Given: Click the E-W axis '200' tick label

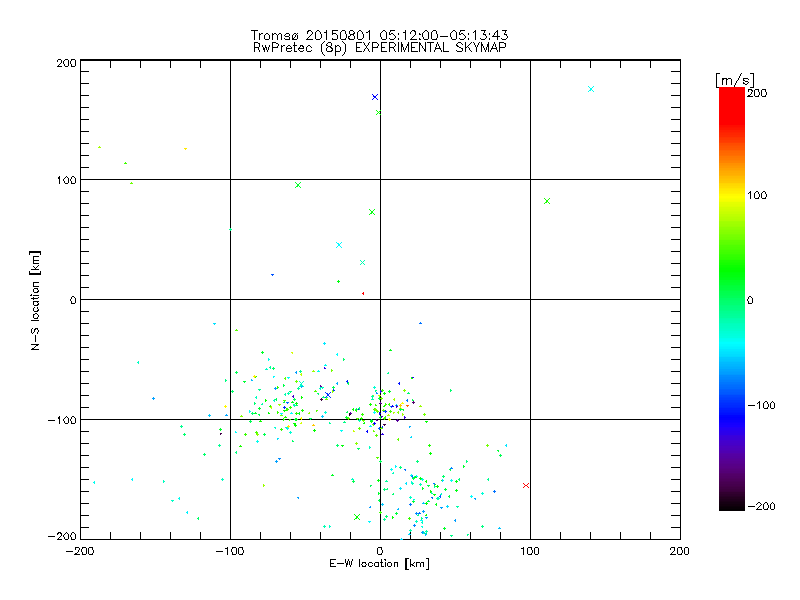Looking at the screenshot, I should tap(680, 551).
